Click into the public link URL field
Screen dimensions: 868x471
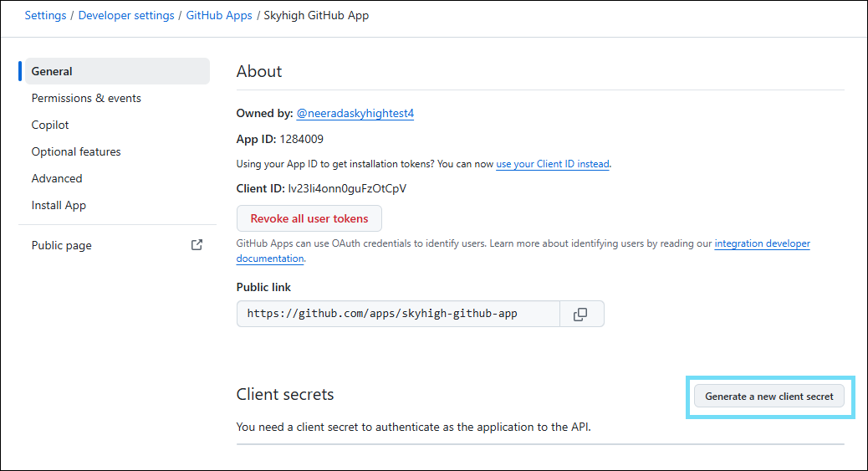point(399,314)
